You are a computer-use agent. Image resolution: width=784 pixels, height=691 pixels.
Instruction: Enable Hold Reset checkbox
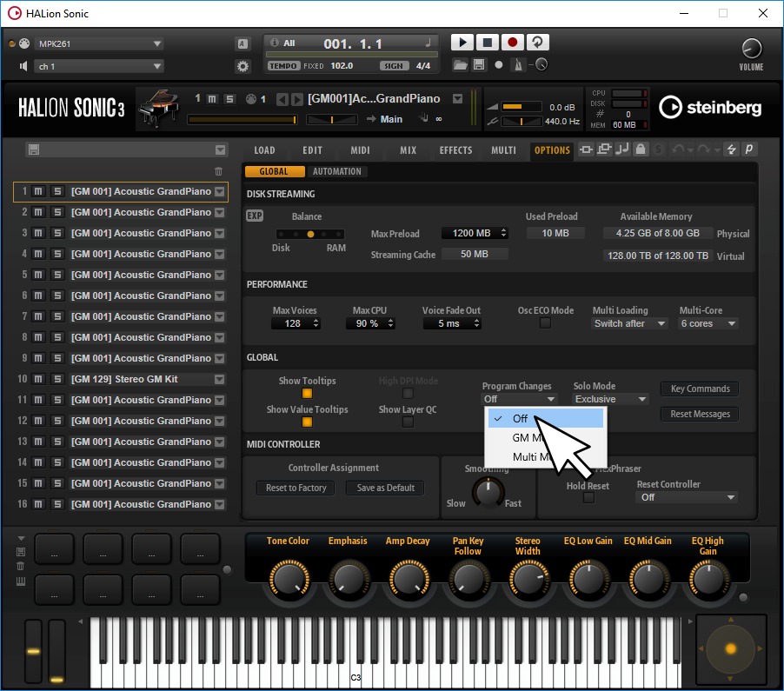pos(589,497)
